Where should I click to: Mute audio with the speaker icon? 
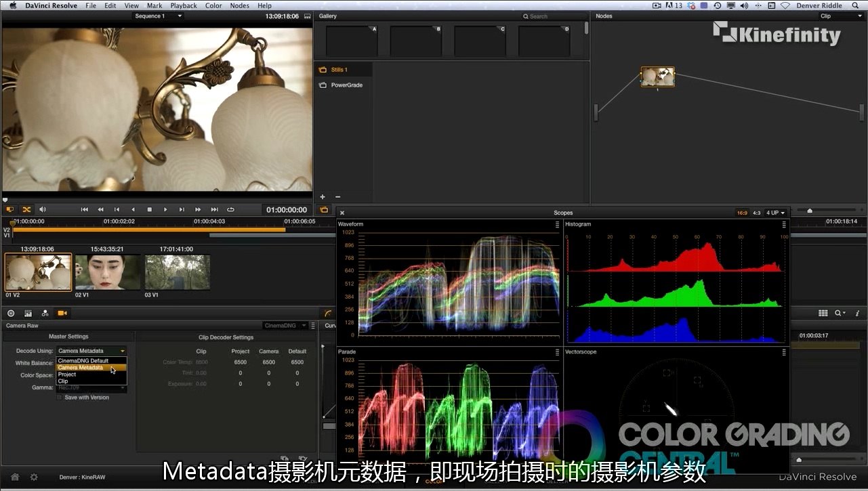[x=43, y=210]
